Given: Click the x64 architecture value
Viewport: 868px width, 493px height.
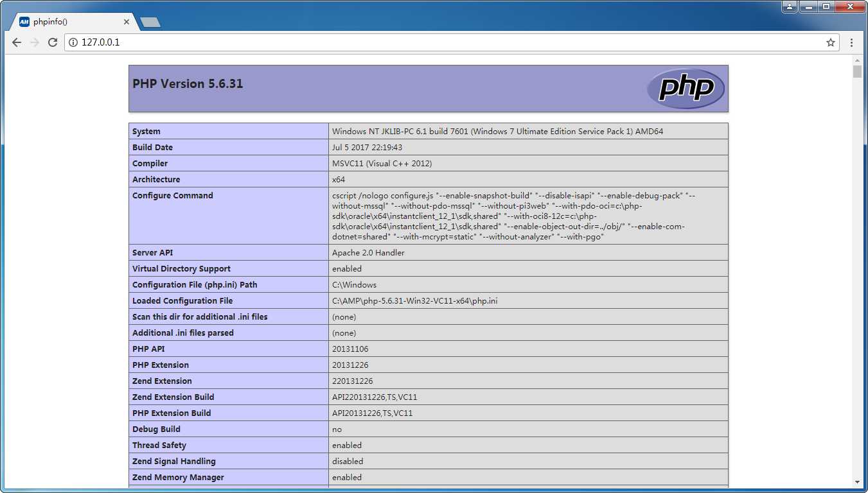Looking at the screenshot, I should click(339, 180).
